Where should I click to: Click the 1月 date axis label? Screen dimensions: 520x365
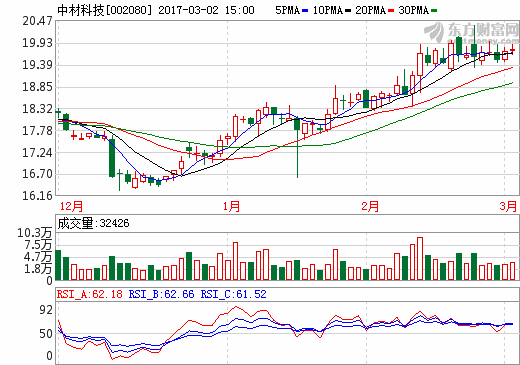232,206
